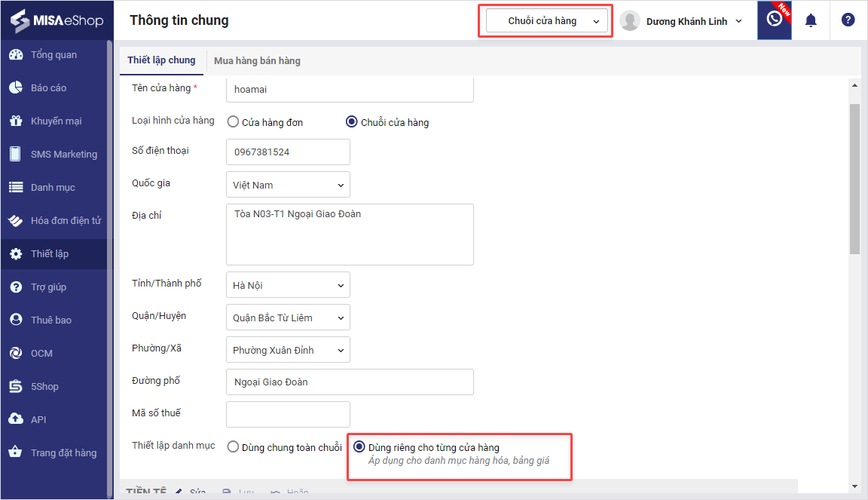
Task: Click the Tên cửa hàng field hoamai
Action: click(350, 89)
